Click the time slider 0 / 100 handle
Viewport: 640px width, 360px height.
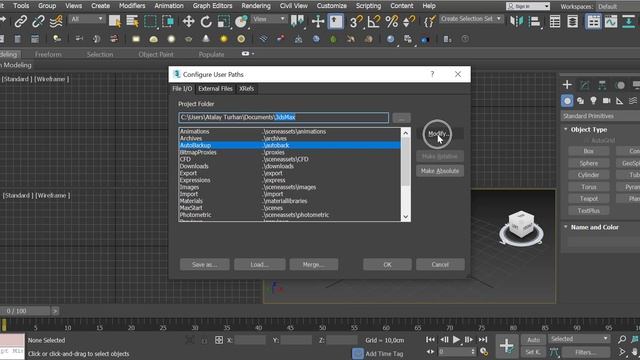pos(25,311)
